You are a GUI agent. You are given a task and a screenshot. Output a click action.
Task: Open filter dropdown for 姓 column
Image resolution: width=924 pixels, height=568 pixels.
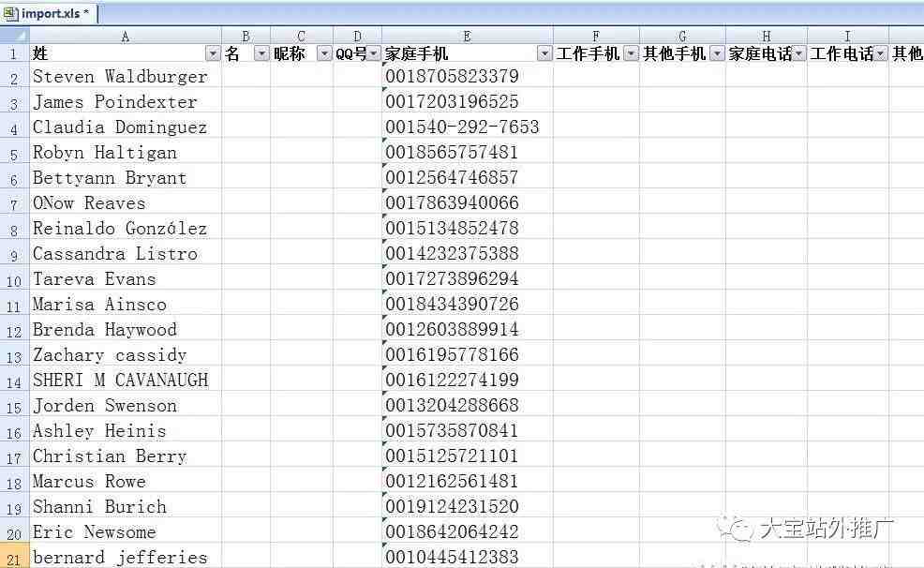tap(213, 54)
